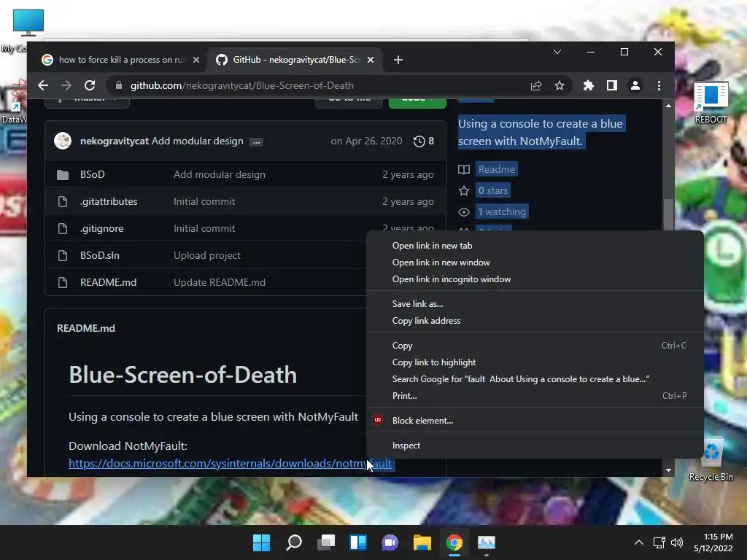The width and height of the screenshot is (747, 560).
Task: Go back with the browser back arrow
Action: point(43,85)
